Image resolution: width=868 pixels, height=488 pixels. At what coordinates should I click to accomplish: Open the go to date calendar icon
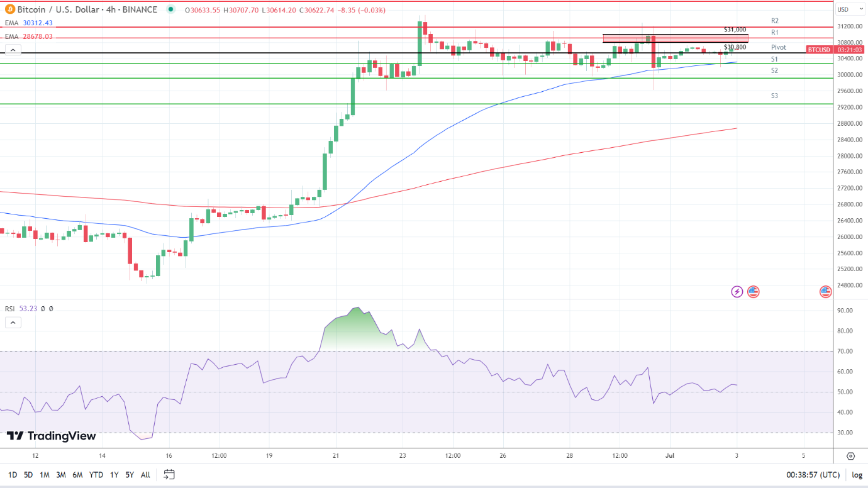point(169,475)
